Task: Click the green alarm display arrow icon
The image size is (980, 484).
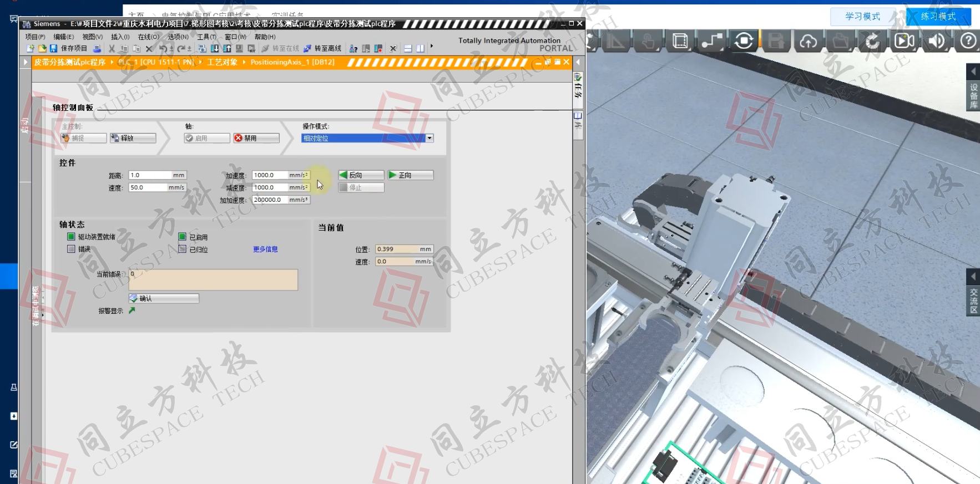Action: pyautogui.click(x=132, y=310)
